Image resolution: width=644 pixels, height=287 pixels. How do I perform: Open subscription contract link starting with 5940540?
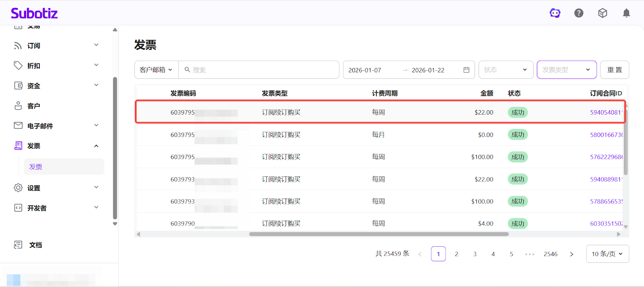tap(606, 113)
